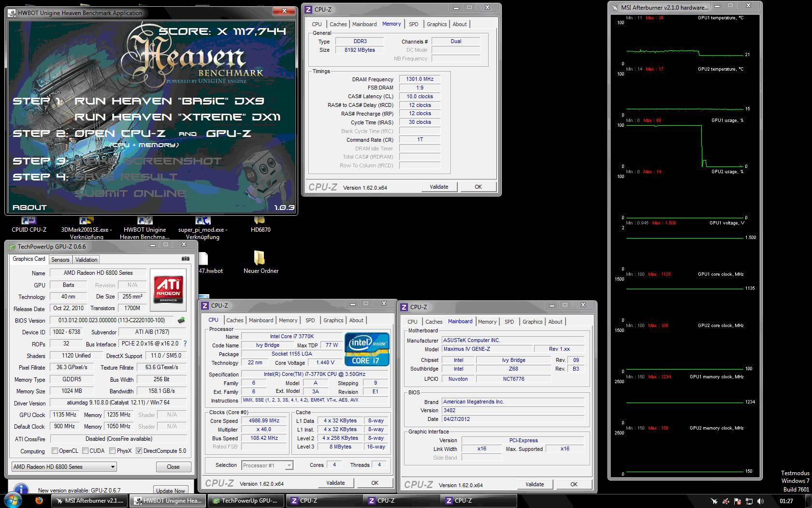This screenshot has width=812, height=508.
Task: Click the MSI Afterburner title bar icon
Action: [615, 7]
